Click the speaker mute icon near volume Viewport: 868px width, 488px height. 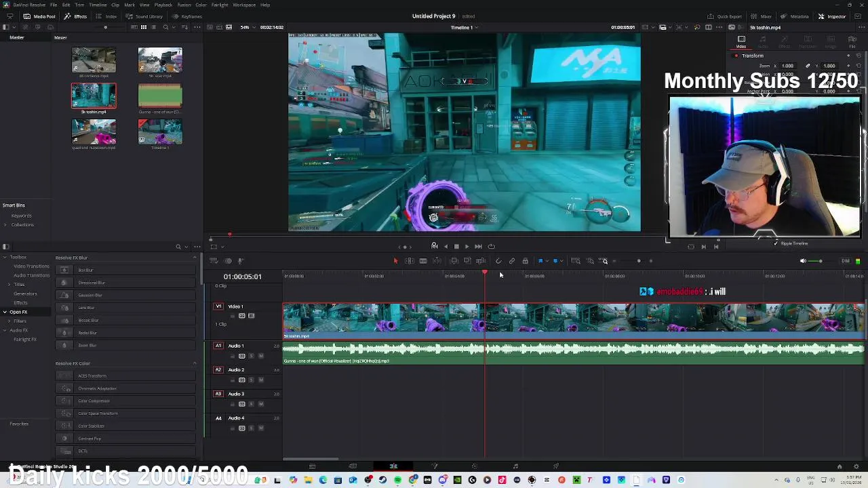click(x=803, y=261)
